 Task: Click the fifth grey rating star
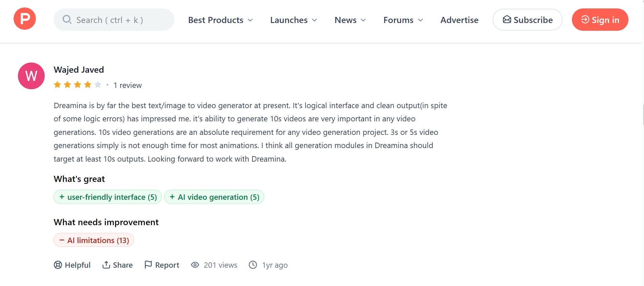coord(98,85)
